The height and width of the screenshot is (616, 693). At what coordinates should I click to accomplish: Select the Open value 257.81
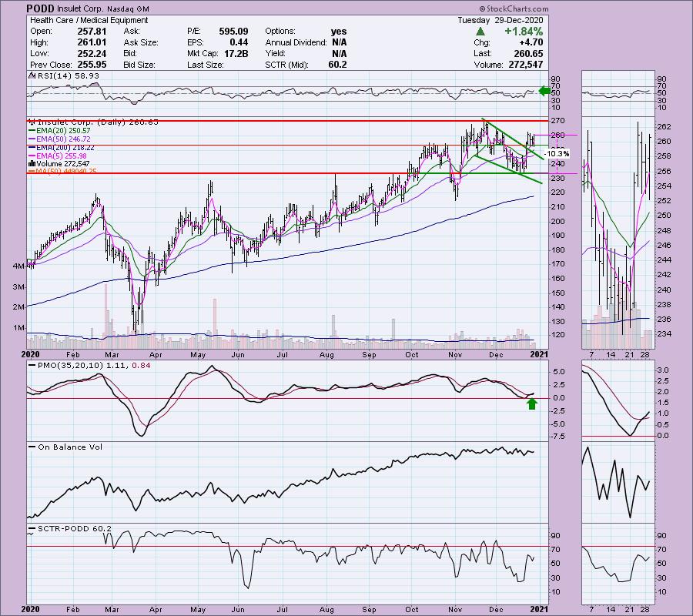pos(92,32)
